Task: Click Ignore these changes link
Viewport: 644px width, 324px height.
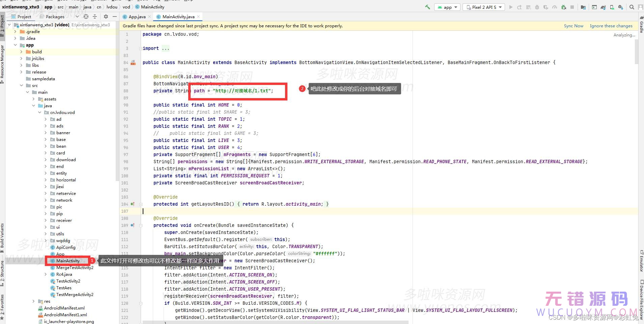Action: (x=611, y=26)
